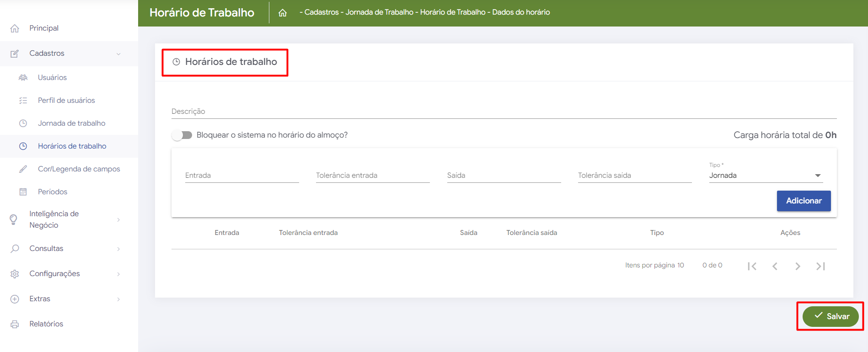Save the schedule with the Salvar button

(x=830, y=316)
